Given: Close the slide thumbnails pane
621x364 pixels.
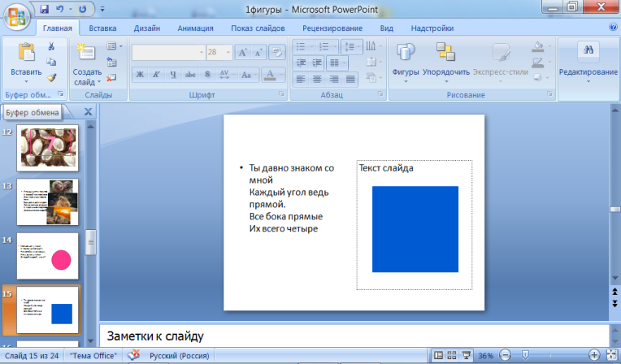Looking at the screenshot, I should pos(89,112).
